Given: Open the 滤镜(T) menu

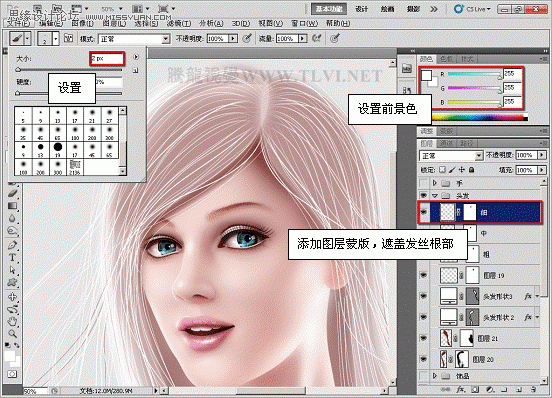Looking at the screenshot, I should coord(179,23).
